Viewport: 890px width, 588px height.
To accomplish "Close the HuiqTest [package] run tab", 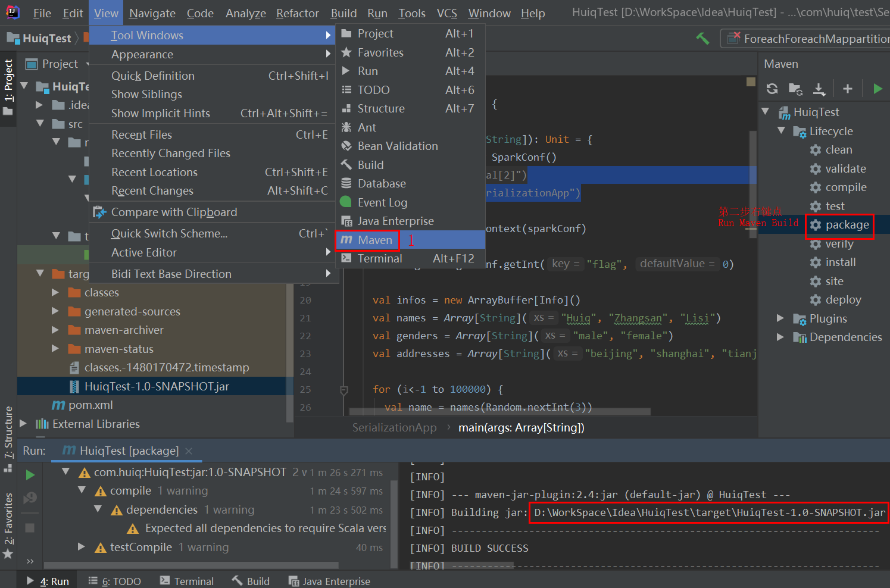I will [x=189, y=451].
